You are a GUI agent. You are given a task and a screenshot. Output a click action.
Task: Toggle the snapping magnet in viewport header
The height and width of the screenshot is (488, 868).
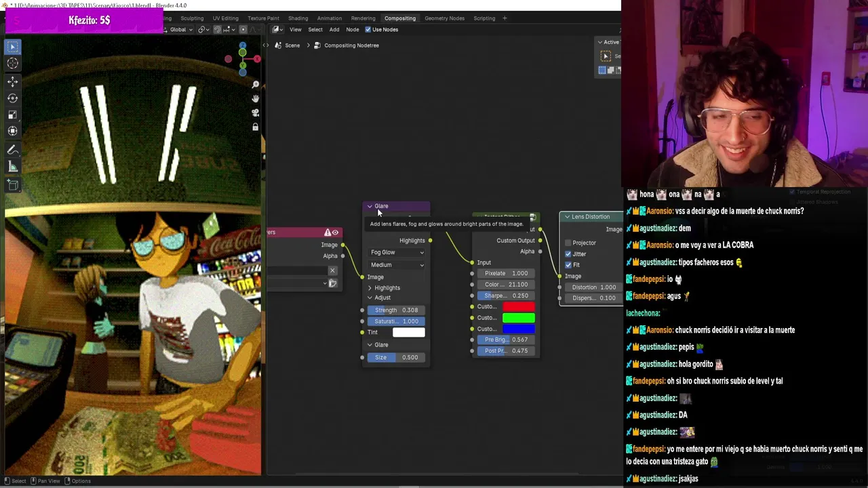click(x=217, y=30)
